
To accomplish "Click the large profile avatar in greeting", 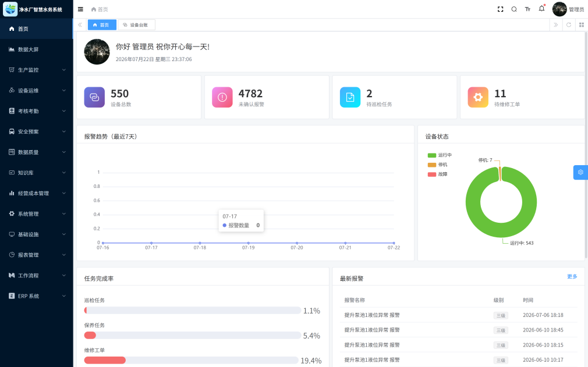I will click(x=97, y=52).
